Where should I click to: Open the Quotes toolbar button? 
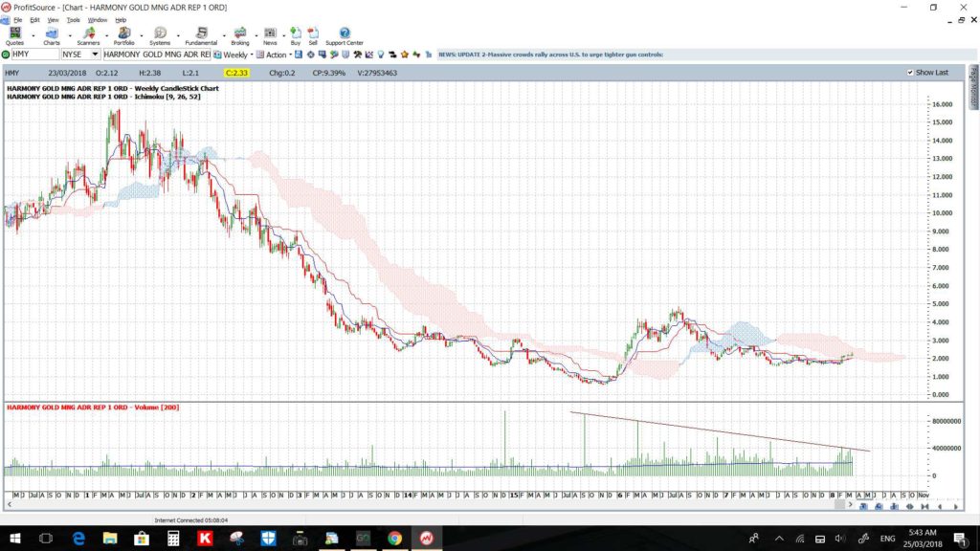click(x=14, y=36)
